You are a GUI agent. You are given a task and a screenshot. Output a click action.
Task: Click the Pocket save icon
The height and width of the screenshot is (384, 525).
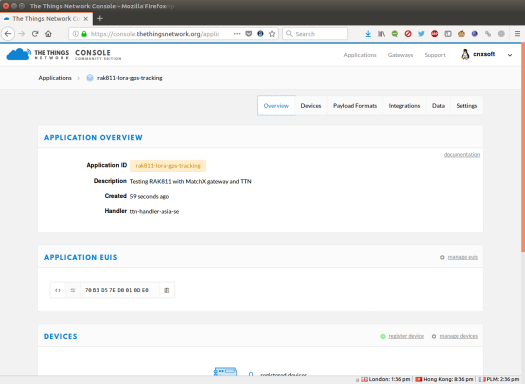(249, 34)
